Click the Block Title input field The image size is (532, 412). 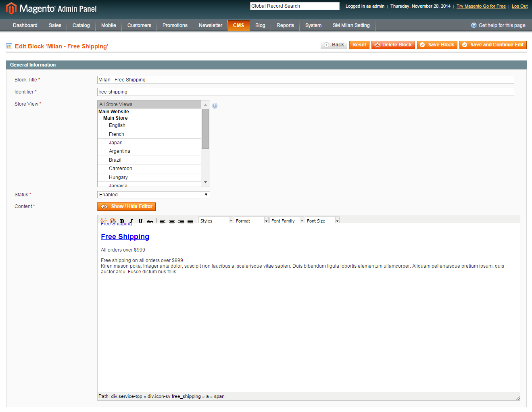coord(306,80)
